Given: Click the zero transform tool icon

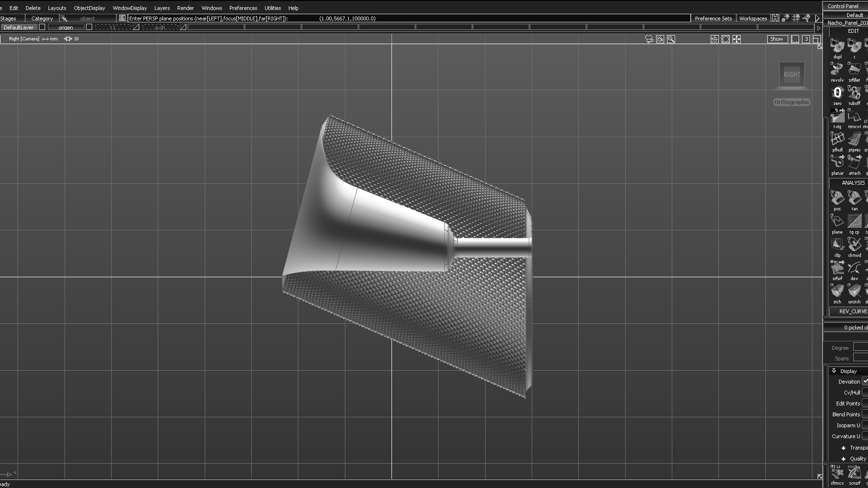Looking at the screenshot, I should (837, 93).
